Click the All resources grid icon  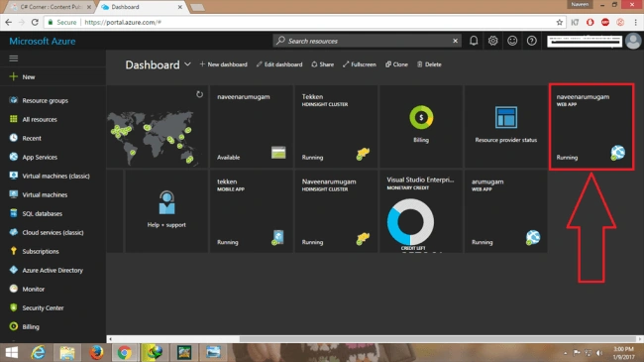pos(14,119)
